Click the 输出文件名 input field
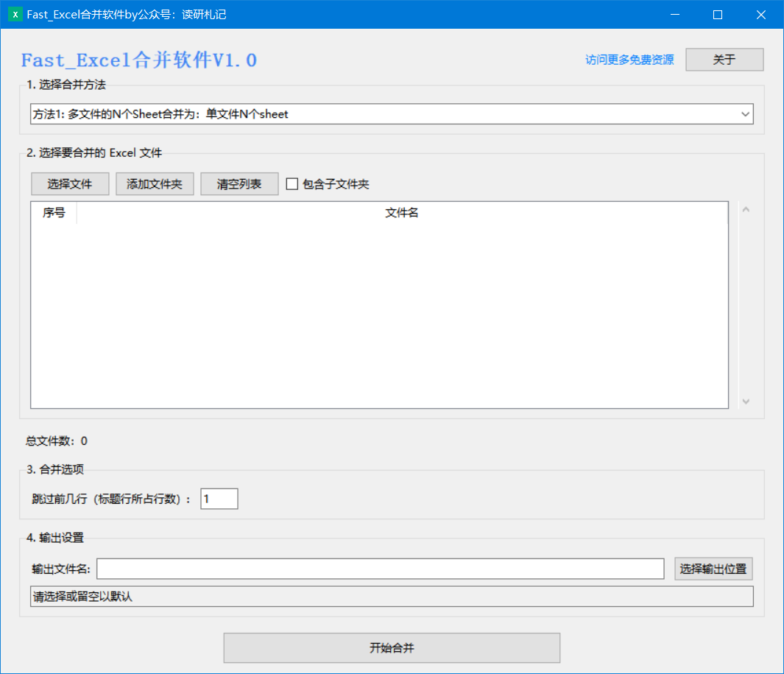The width and height of the screenshot is (784, 674). pos(381,569)
